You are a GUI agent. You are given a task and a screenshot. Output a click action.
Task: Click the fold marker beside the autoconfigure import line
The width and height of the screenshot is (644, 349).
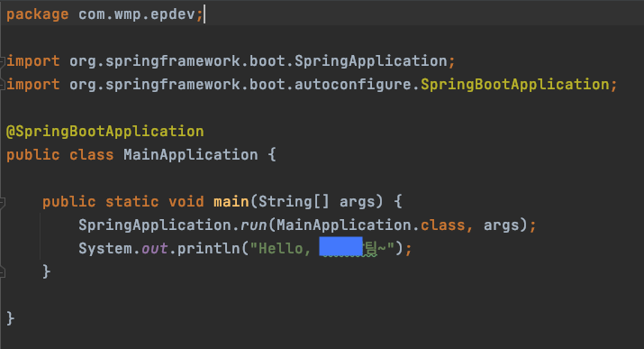(2, 85)
